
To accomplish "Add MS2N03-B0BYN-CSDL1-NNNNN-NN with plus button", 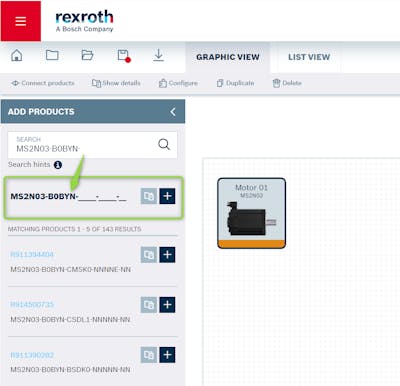I will tap(167, 305).
